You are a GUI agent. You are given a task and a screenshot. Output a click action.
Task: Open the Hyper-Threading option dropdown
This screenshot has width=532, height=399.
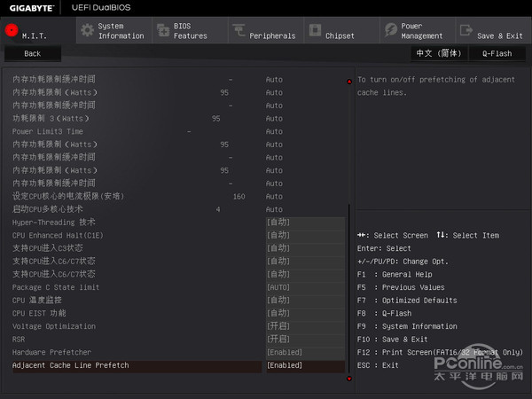pos(304,222)
